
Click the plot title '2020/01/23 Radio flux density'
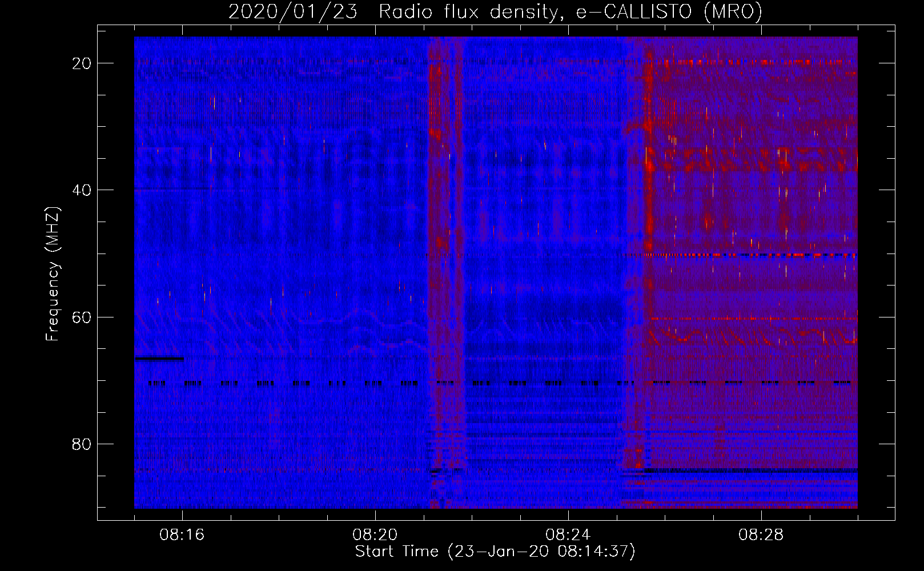pyautogui.click(x=393, y=11)
